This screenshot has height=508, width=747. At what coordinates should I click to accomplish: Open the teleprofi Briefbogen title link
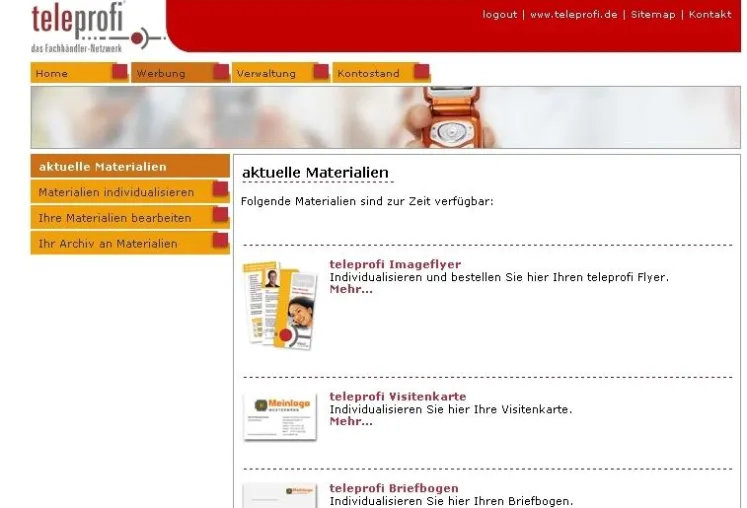394,488
